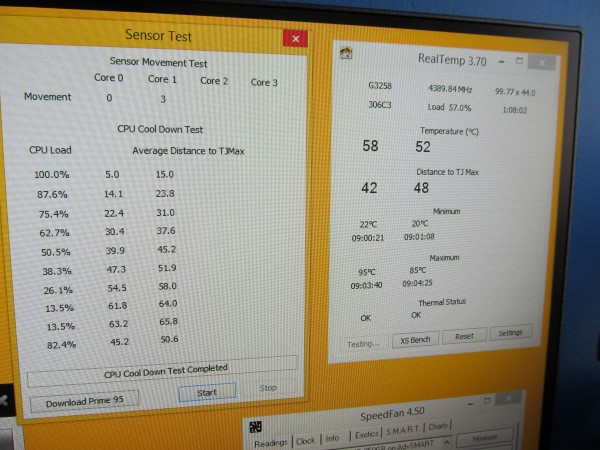Click the 82.4% CPU Load row

(112, 342)
